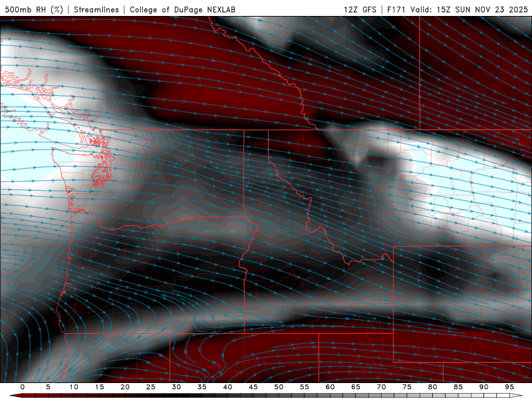Click the "20" color bar label

click(x=125, y=387)
